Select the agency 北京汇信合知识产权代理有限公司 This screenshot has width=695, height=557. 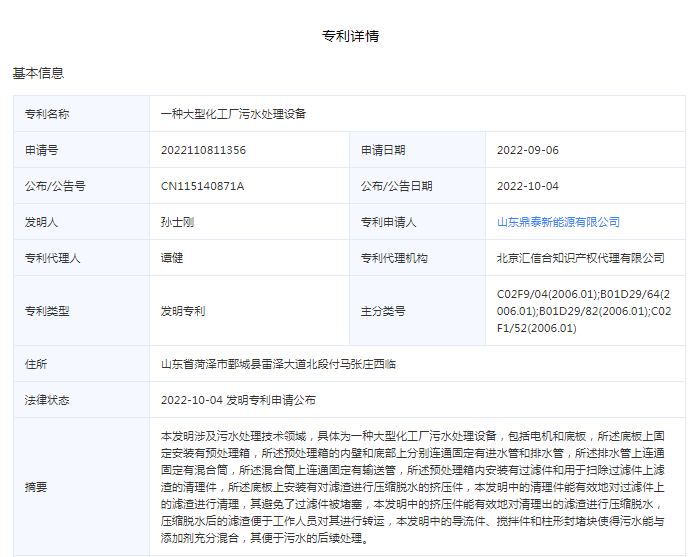[580, 258]
